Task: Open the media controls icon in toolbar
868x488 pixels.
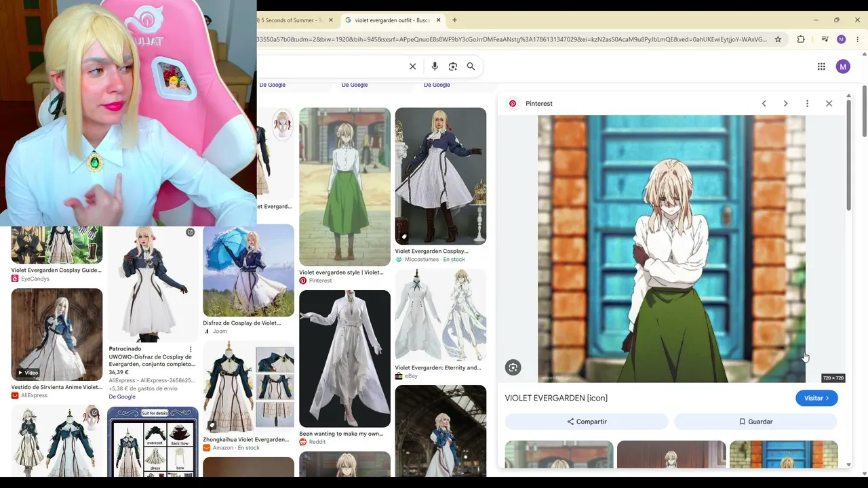Action: coord(825,39)
